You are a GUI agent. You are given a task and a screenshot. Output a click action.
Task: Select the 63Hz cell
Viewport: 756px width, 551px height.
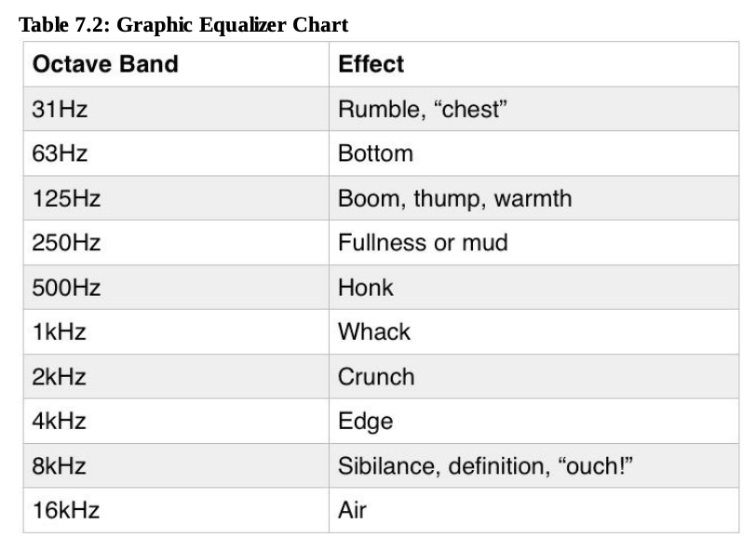point(60,154)
